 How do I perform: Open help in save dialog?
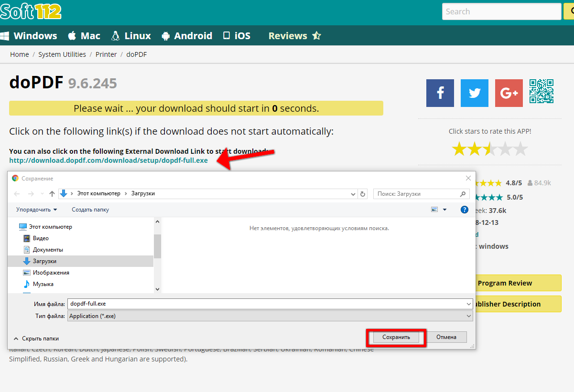pyautogui.click(x=464, y=210)
